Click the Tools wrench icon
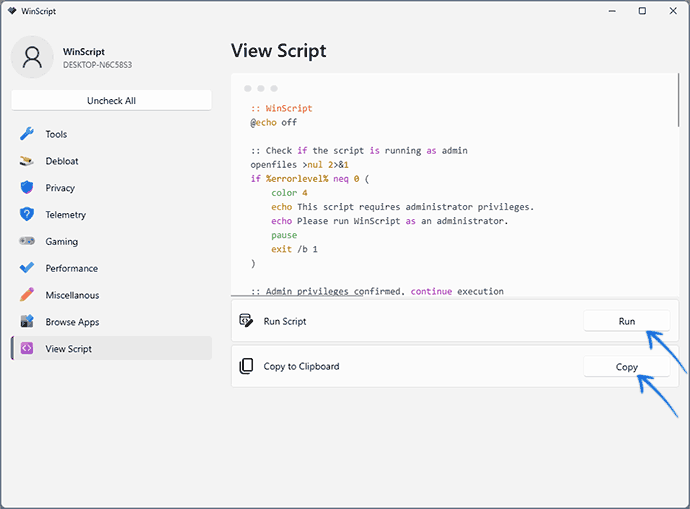 click(27, 134)
